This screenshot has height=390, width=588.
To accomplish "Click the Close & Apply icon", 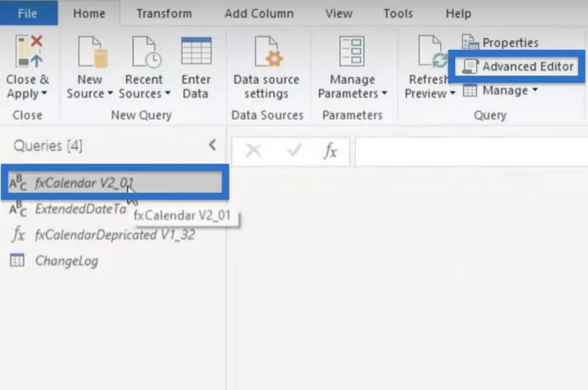I will 29,51.
